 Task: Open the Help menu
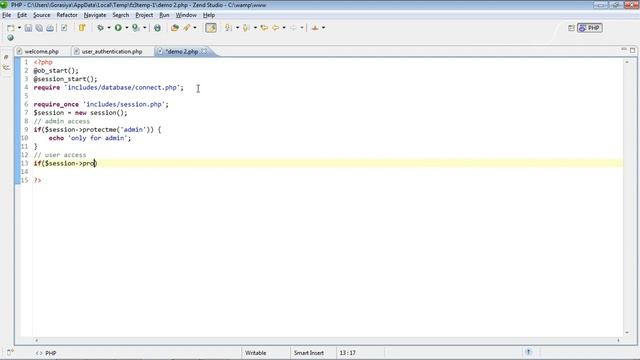point(209,15)
